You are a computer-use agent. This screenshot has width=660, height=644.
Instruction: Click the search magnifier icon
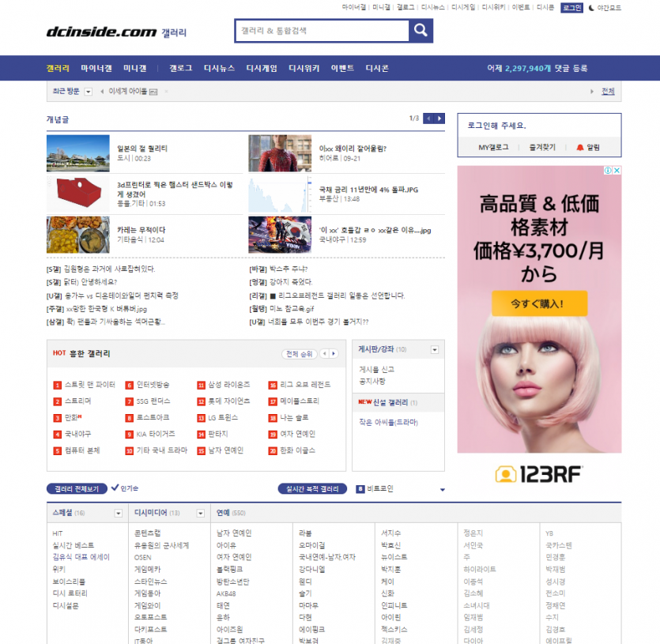421,31
